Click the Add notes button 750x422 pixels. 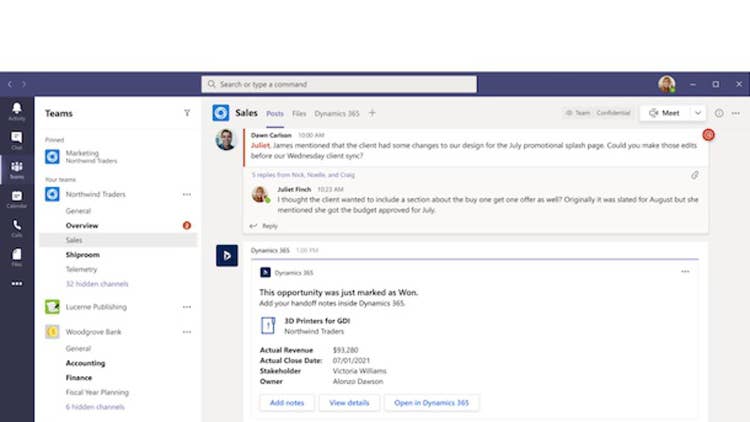[x=286, y=403]
